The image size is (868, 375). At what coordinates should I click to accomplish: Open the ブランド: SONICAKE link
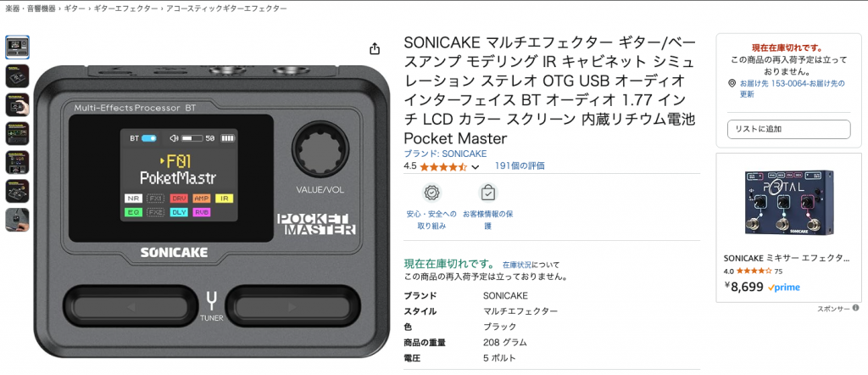click(x=445, y=154)
